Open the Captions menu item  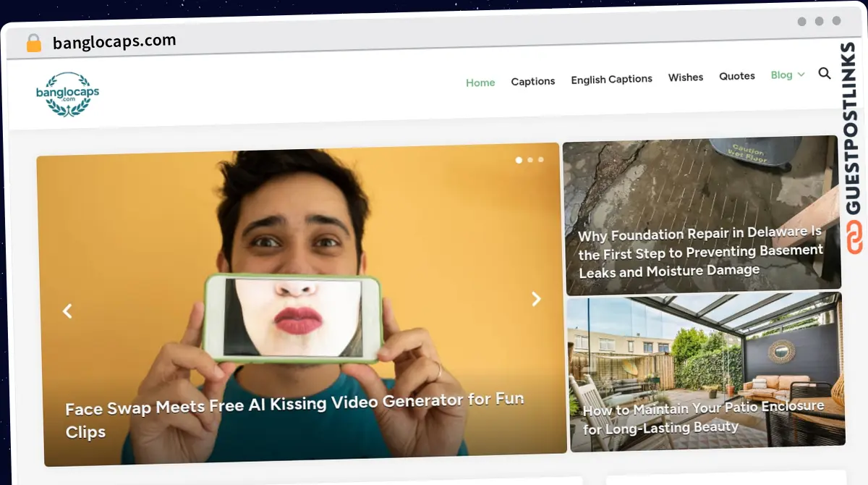tap(533, 81)
